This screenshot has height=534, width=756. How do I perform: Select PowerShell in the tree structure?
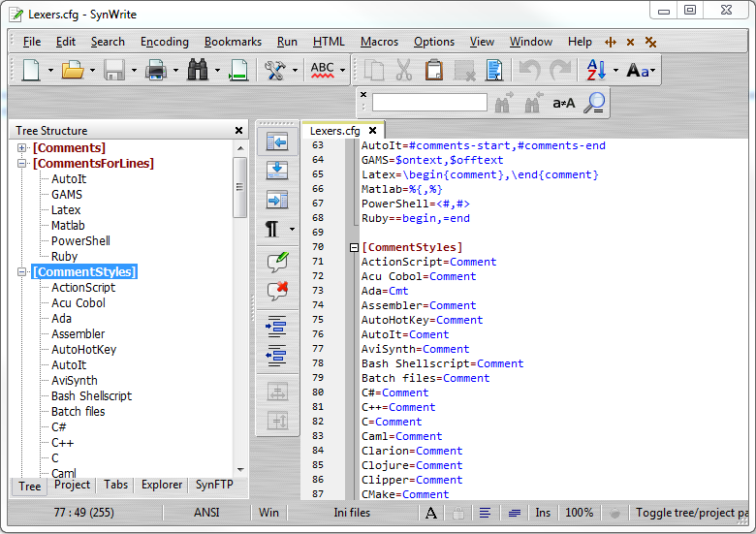80,241
